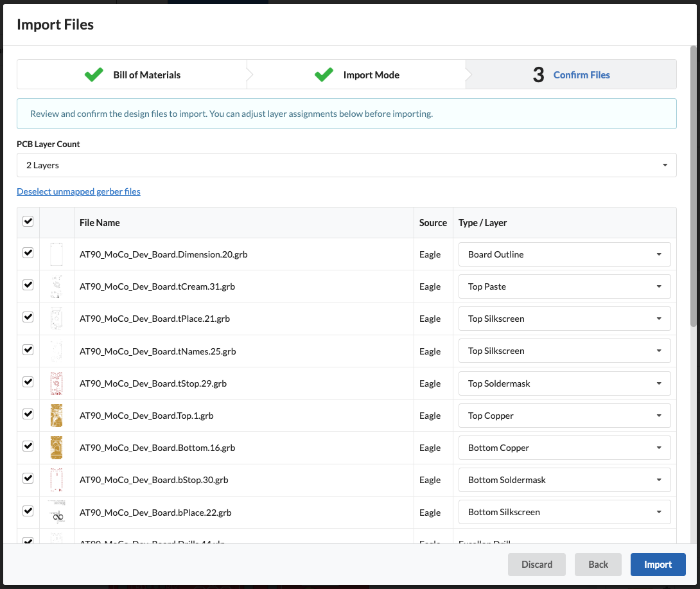Change the Bottom Soldermask layer dropdown
The width and height of the screenshot is (700, 589).
[x=564, y=480]
